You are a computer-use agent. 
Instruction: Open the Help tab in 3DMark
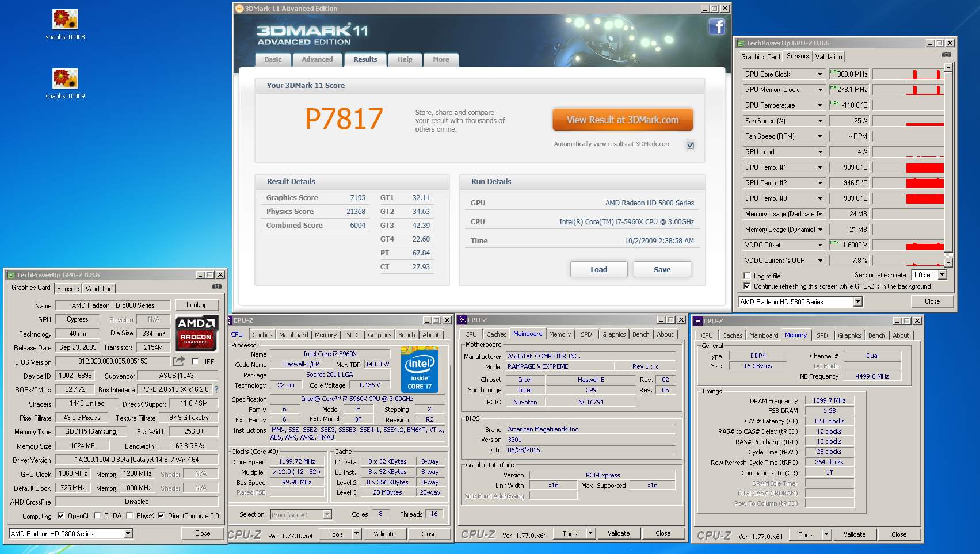coord(405,59)
